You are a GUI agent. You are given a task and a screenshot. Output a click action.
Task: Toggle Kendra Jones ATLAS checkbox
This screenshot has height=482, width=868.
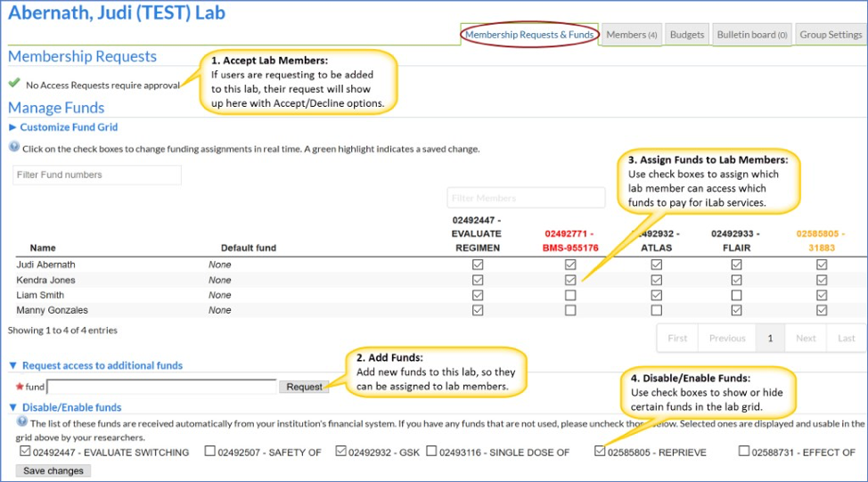tap(657, 280)
